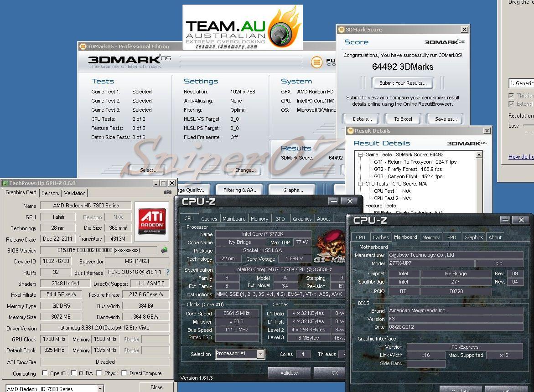Click the Filtering & AA button
The height and width of the screenshot is (392, 534).
pos(240,190)
